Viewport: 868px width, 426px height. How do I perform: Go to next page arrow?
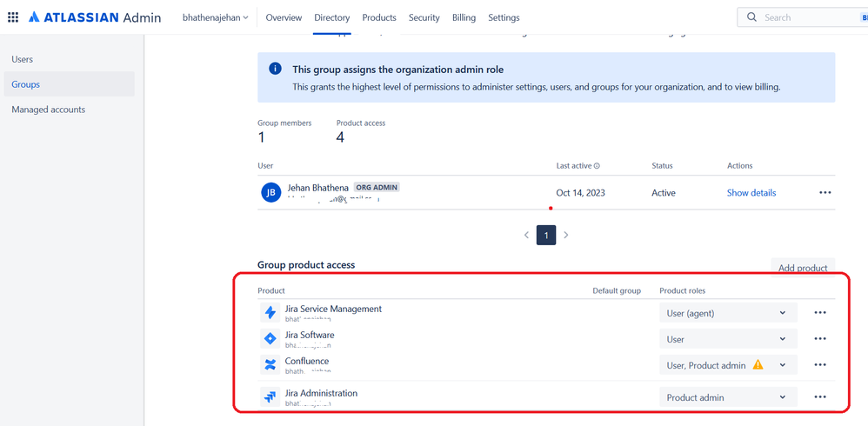point(565,235)
